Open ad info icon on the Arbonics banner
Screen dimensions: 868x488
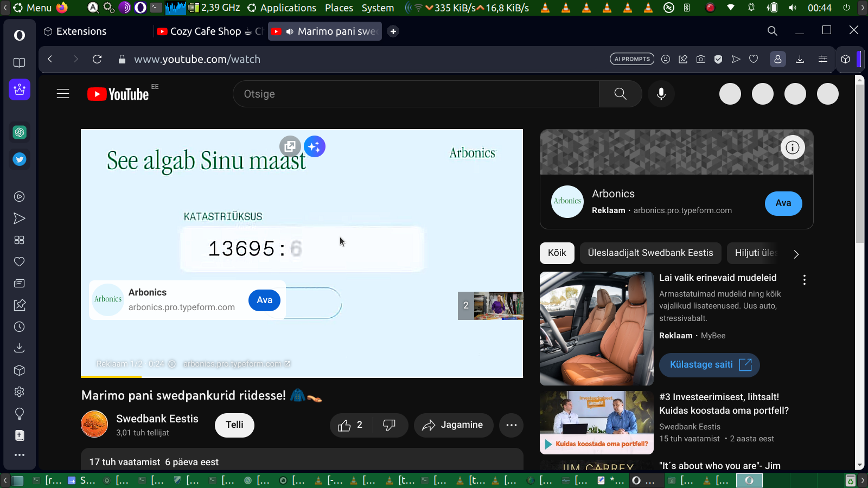tap(793, 147)
